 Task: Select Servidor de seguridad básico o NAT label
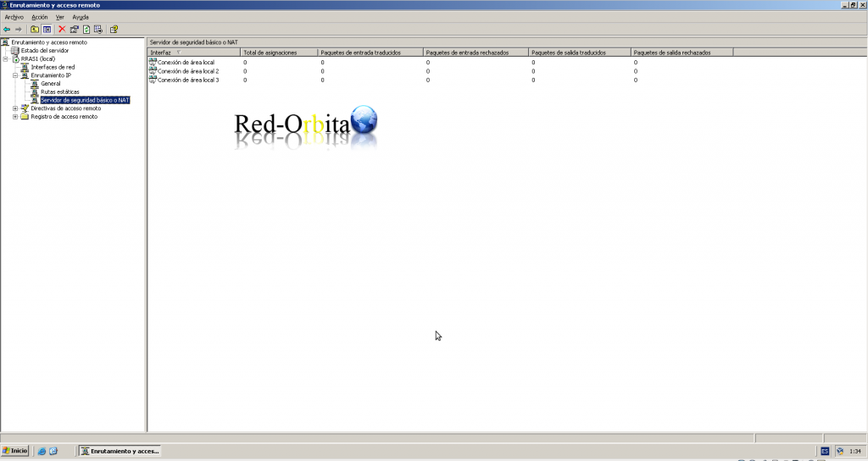[86, 100]
